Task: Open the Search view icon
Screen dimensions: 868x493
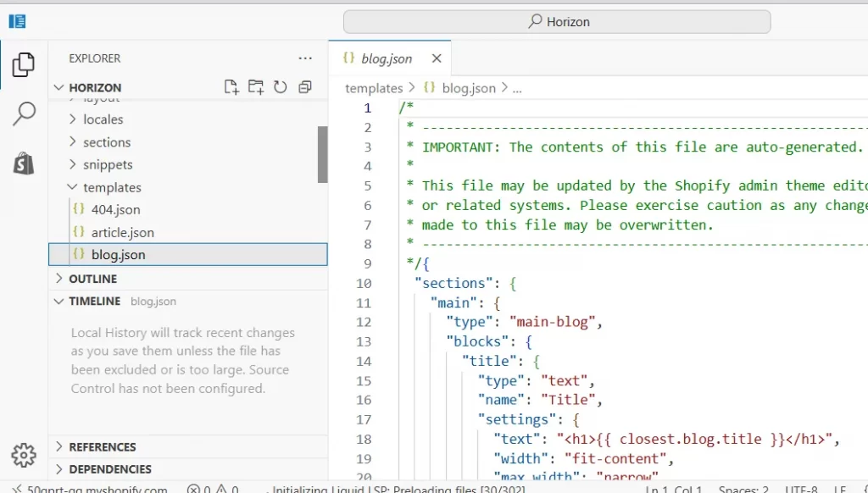Action: tap(24, 114)
